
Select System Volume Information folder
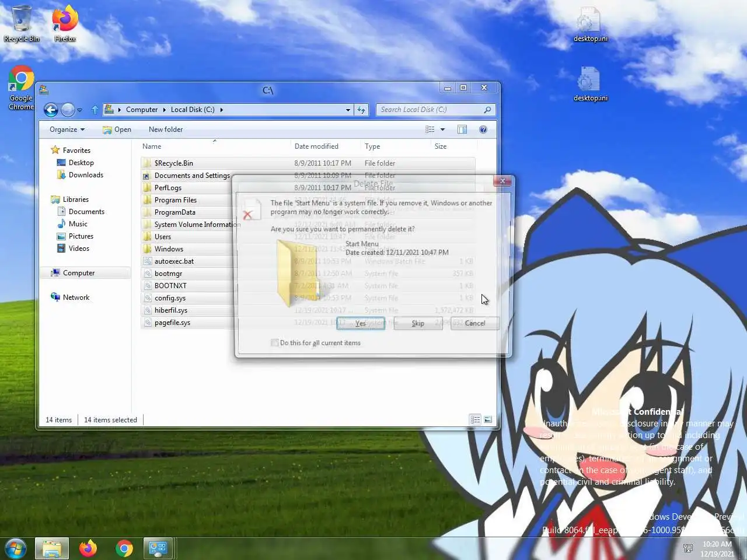pyautogui.click(x=191, y=225)
